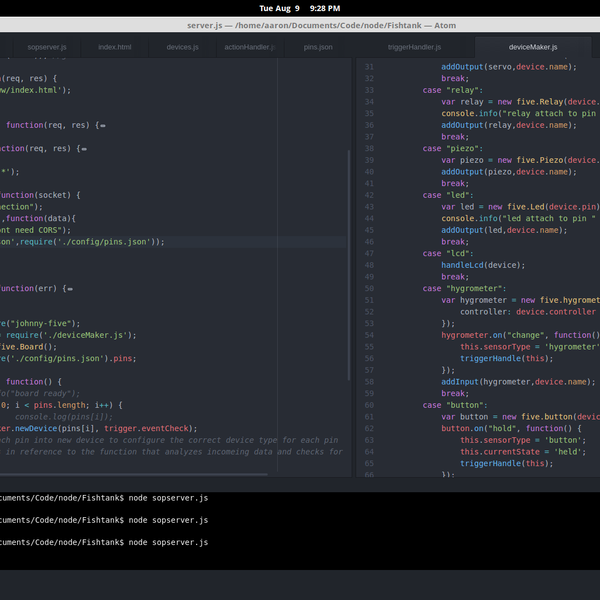Place cursor on case "lcd": line

pos(448,253)
